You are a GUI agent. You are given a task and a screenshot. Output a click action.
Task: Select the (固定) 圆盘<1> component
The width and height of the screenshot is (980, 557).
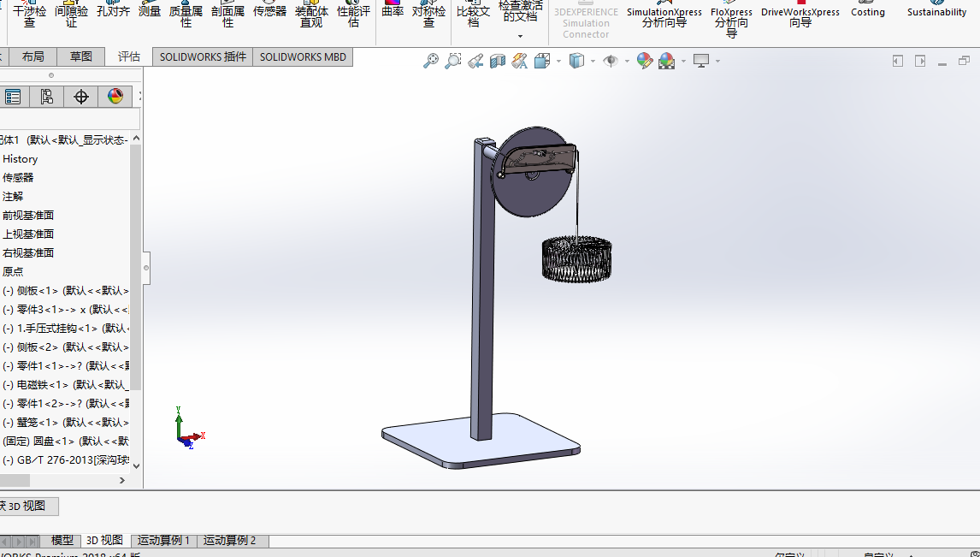pyautogui.click(x=66, y=441)
